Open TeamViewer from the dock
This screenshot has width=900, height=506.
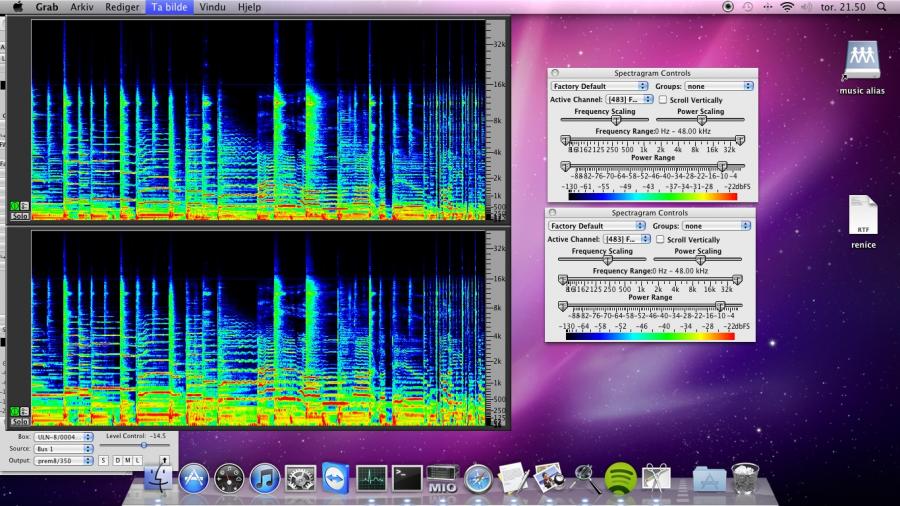click(x=335, y=478)
